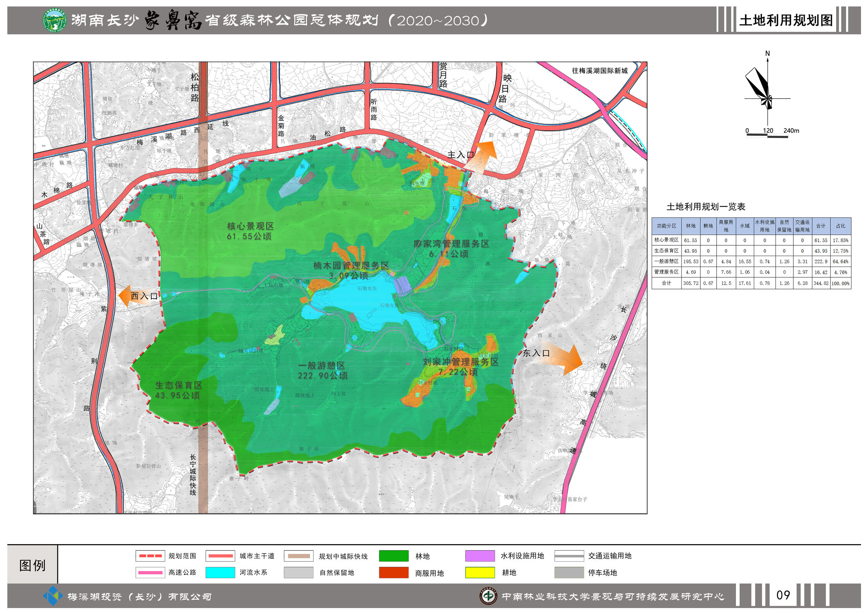Click the 城市主干道 red line legend swatch

pyautogui.click(x=220, y=556)
